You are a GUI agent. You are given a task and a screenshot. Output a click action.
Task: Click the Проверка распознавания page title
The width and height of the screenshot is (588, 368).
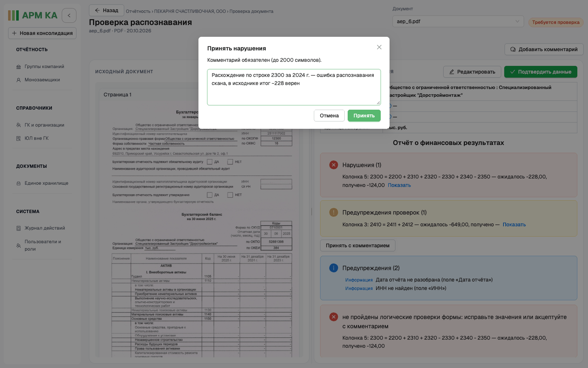140,22
